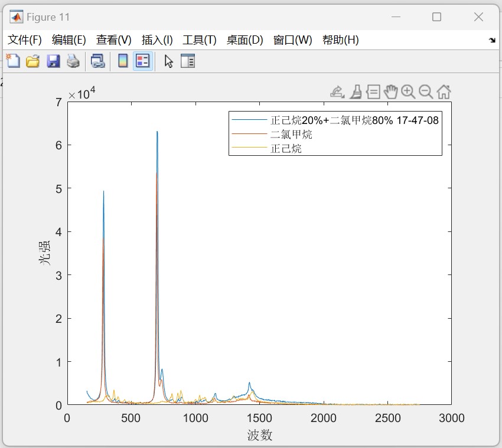Activate the pan hand tool

click(x=390, y=92)
